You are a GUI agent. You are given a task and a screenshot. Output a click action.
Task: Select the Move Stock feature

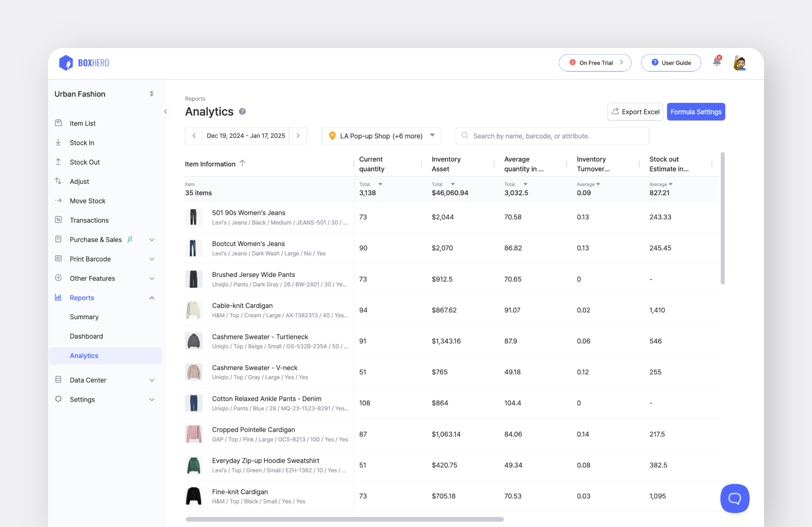pos(87,201)
